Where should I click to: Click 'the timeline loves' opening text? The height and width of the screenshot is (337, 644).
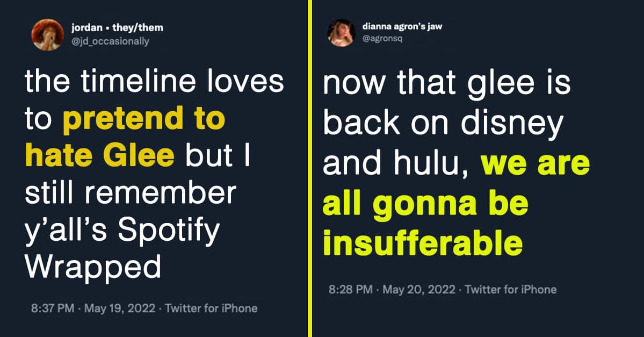tap(155, 83)
